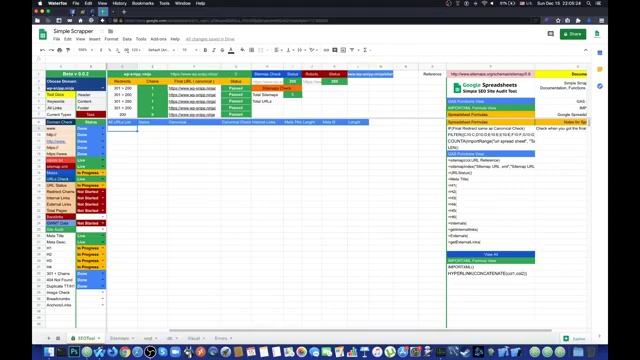Open the Keep notes side panel icon
640x360 pixels.
pos(600,69)
